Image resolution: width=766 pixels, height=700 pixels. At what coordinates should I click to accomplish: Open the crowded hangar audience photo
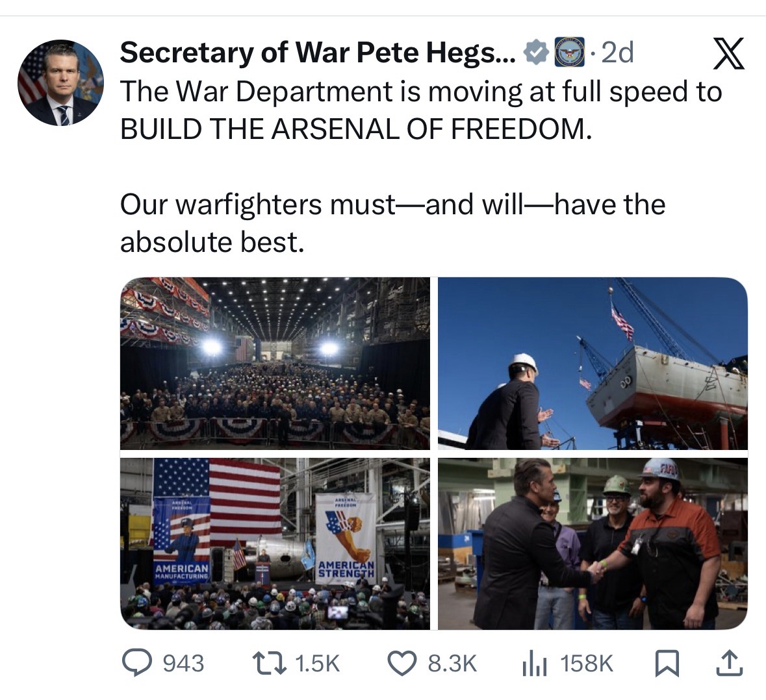pos(275,362)
